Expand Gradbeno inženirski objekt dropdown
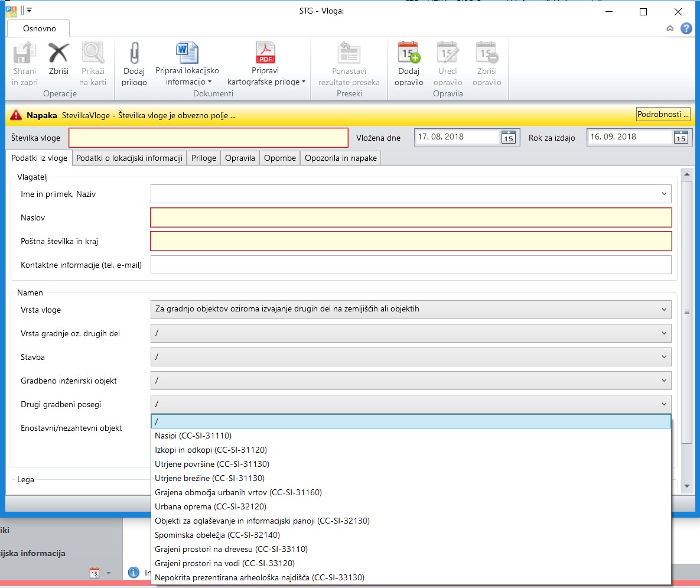The height and width of the screenshot is (588, 700). click(x=664, y=381)
